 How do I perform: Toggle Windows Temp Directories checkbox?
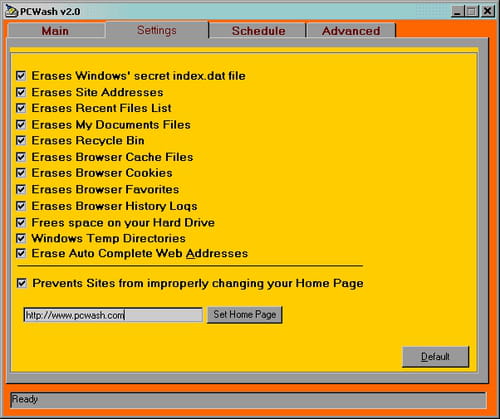21,238
